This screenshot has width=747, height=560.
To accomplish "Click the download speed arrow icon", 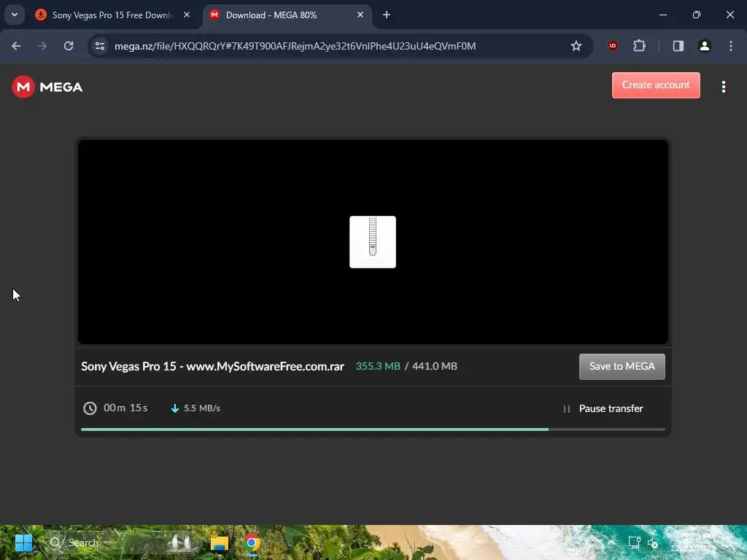I will (175, 408).
